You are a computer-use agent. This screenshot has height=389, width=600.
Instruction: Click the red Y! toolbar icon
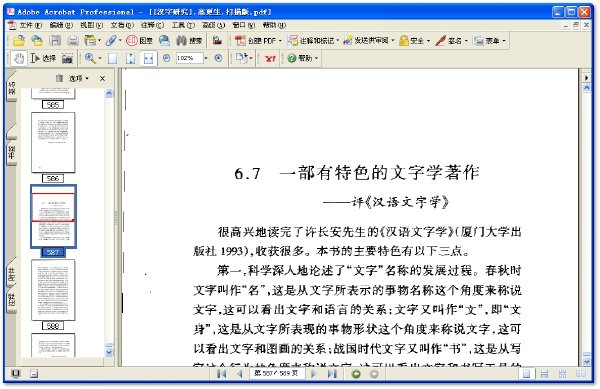[270, 59]
